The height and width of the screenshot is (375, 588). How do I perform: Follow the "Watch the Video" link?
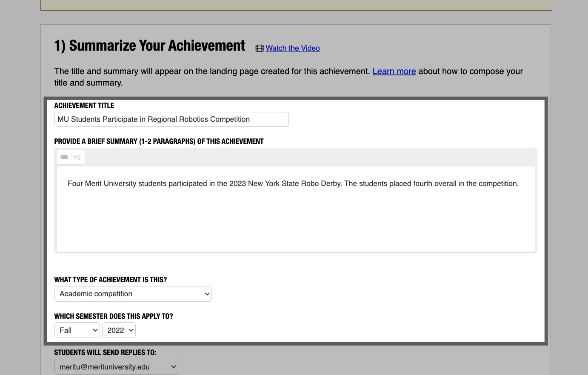coord(292,48)
